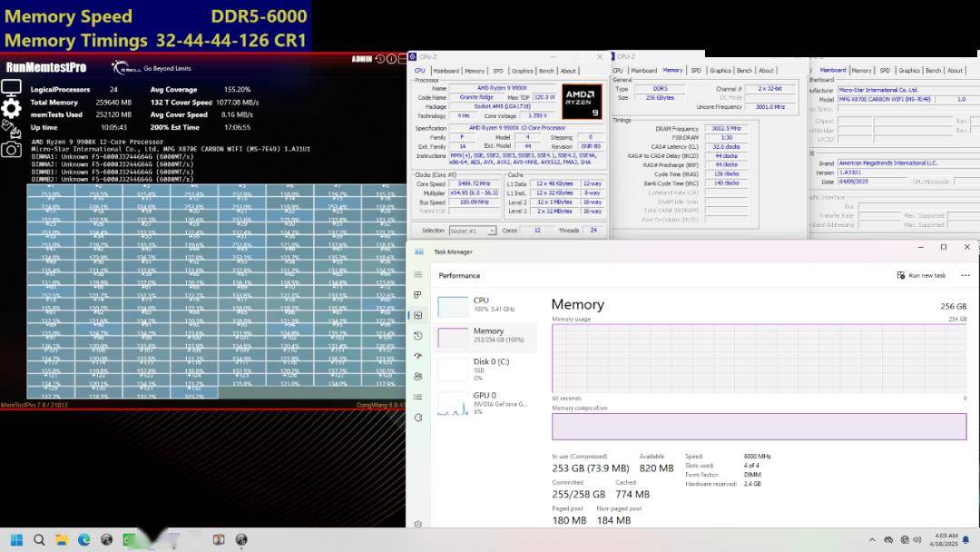Open App history in Task Manager sidebar

click(x=418, y=335)
